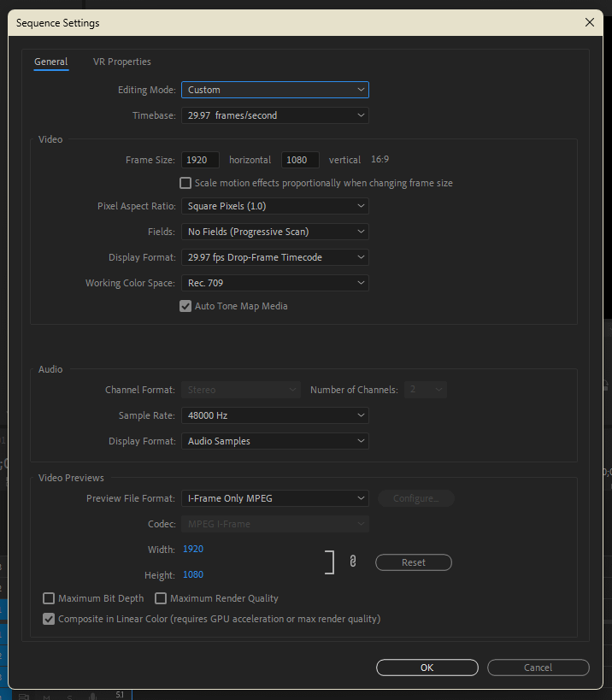Enable Maximum Bit Depth checkbox
The image size is (612, 700).
[x=49, y=598]
